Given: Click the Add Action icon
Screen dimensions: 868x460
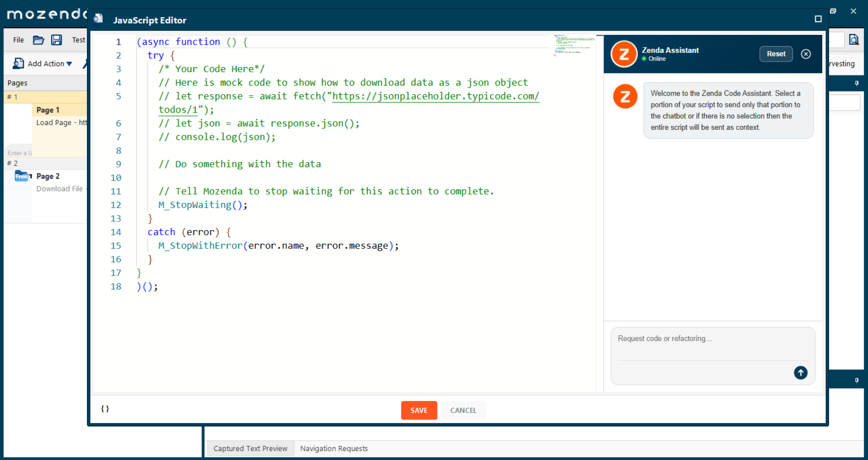Looking at the screenshot, I should [19, 63].
